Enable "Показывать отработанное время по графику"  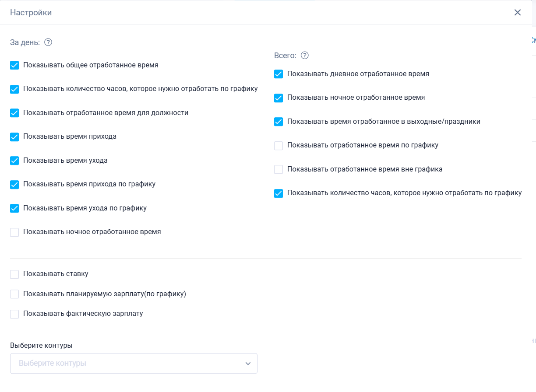click(x=279, y=146)
